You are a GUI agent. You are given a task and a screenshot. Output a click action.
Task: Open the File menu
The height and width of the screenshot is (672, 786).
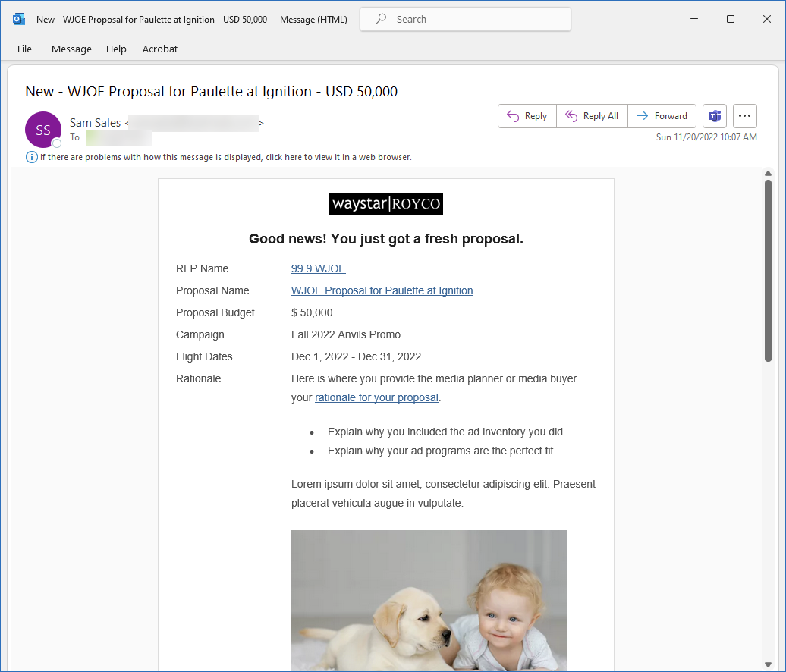coord(24,49)
